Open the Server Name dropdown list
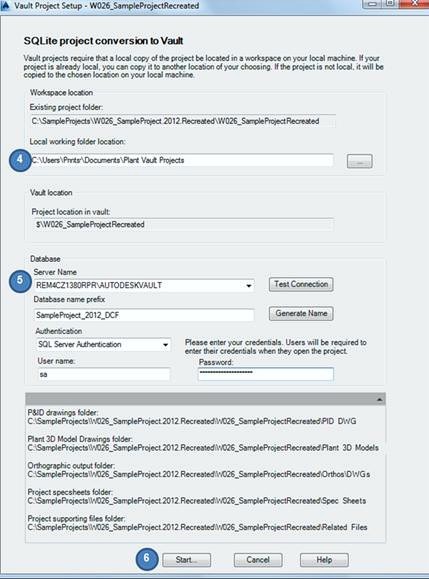The image size is (429, 579). pos(249,285)
